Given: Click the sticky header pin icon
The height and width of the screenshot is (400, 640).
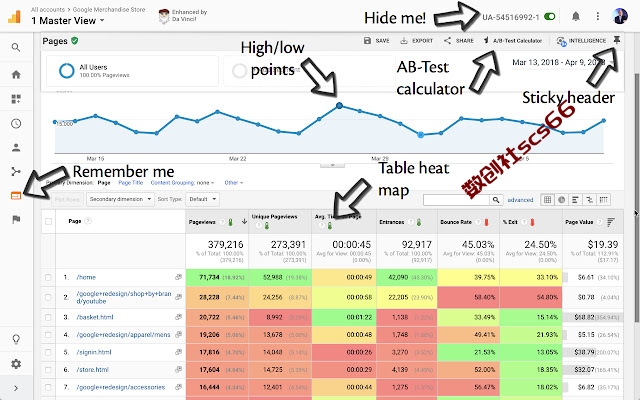Looking at the screenshot, I should (x=616, y=40).
